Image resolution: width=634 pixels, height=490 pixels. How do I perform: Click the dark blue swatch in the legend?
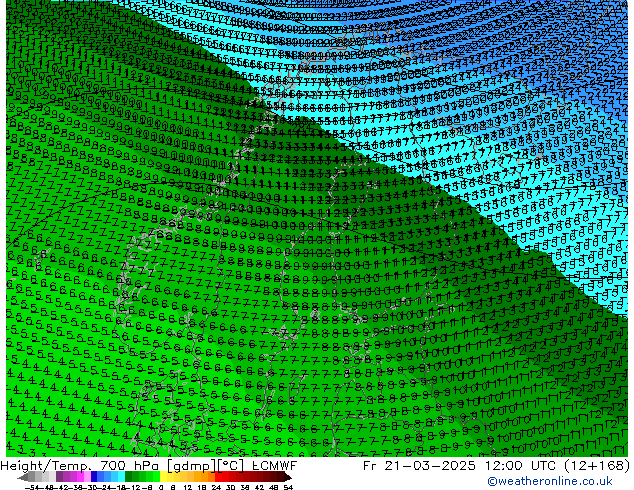point(94,477)
